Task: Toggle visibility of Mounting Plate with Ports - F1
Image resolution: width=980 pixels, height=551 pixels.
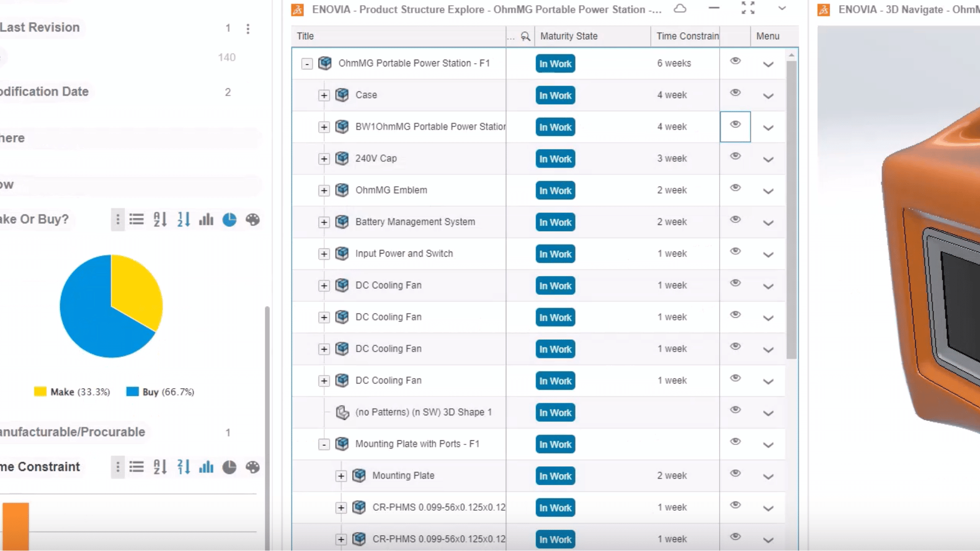Action: click(x=735, y=441)
